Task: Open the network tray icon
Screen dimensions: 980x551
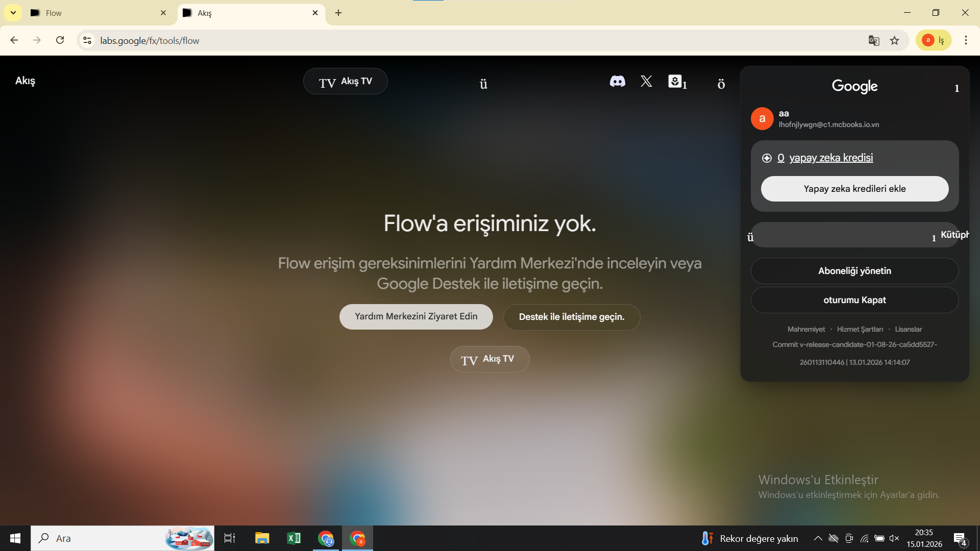Action: [864, 538]
